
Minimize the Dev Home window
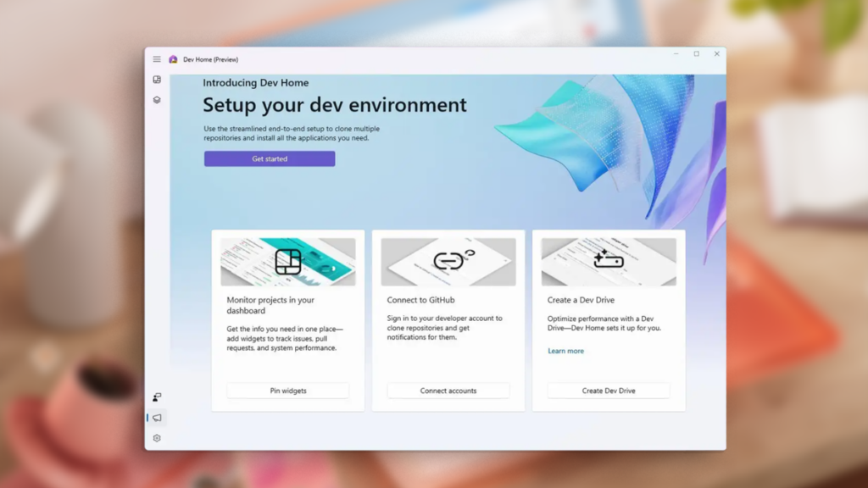pos(676,53)
